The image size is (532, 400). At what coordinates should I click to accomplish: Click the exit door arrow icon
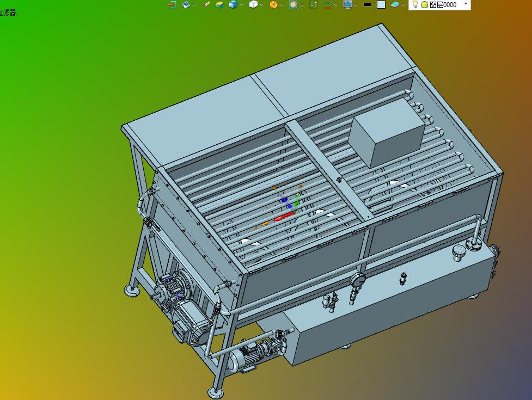point(172,4)
